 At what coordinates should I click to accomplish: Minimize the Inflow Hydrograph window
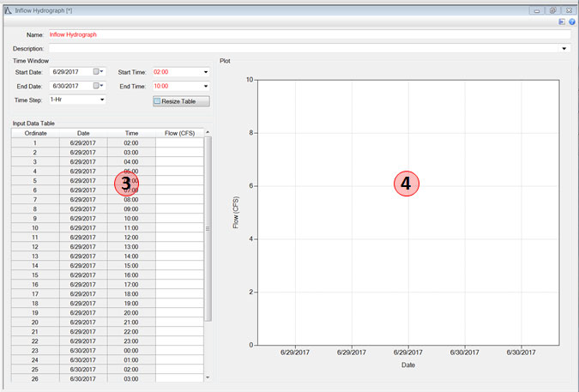point(536,10)
